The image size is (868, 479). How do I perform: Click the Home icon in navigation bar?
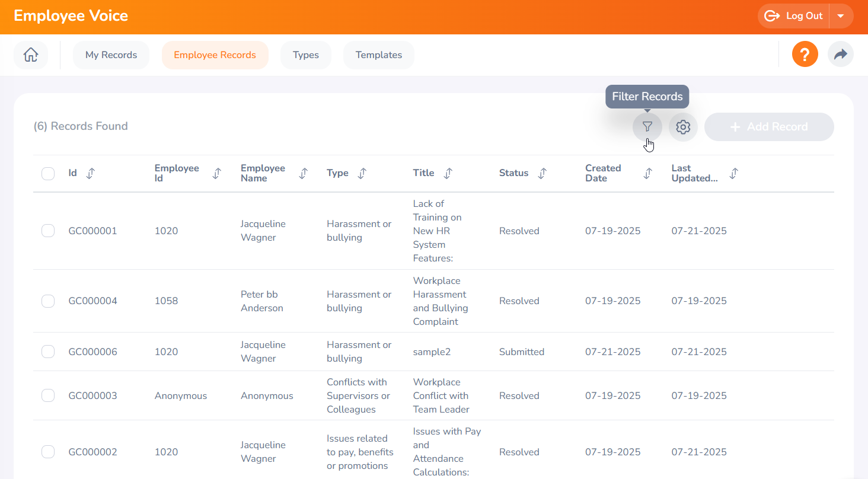31,55
